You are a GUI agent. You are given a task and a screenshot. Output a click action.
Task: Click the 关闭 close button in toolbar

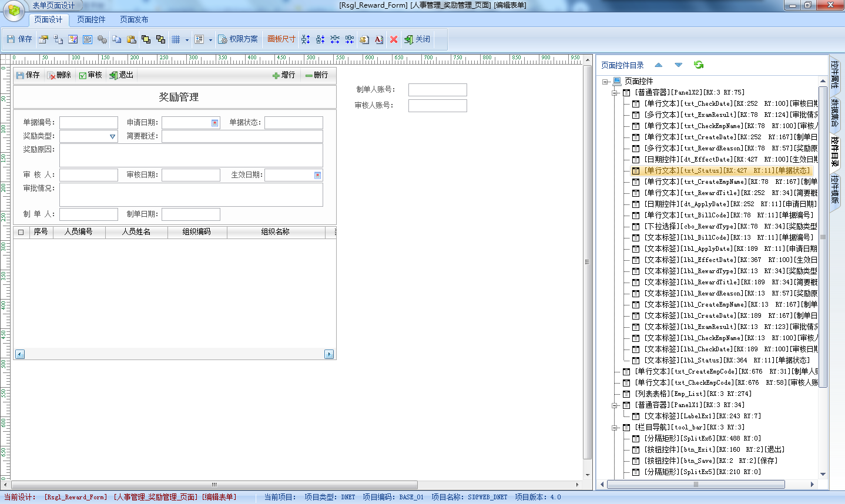tap(417, 39)
